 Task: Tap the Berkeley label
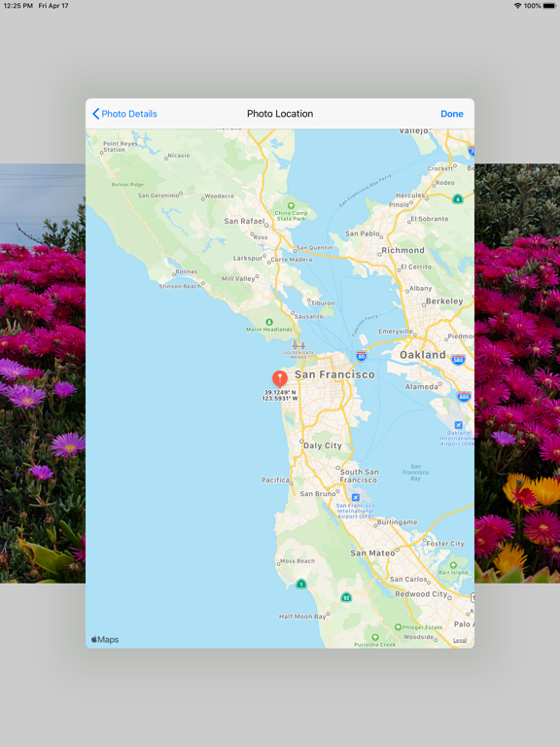coord(444,302)
